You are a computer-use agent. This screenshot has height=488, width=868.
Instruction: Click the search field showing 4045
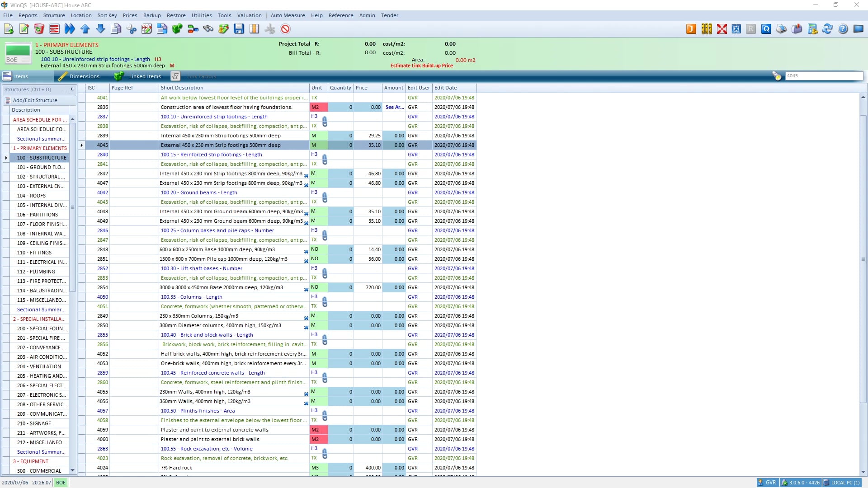(824, 75)
